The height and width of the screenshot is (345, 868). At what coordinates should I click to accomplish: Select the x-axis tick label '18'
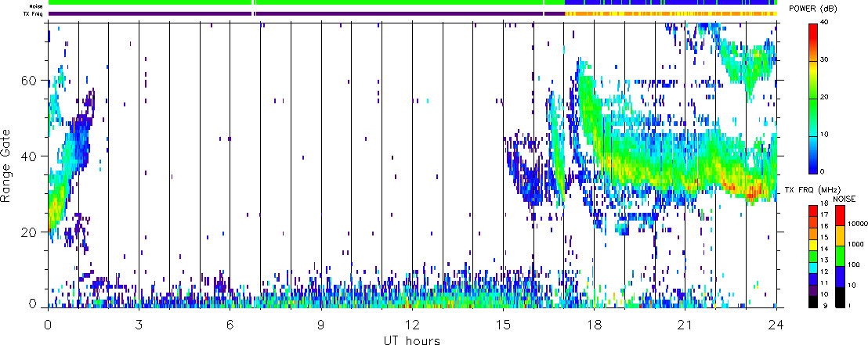tap(594, 325)
